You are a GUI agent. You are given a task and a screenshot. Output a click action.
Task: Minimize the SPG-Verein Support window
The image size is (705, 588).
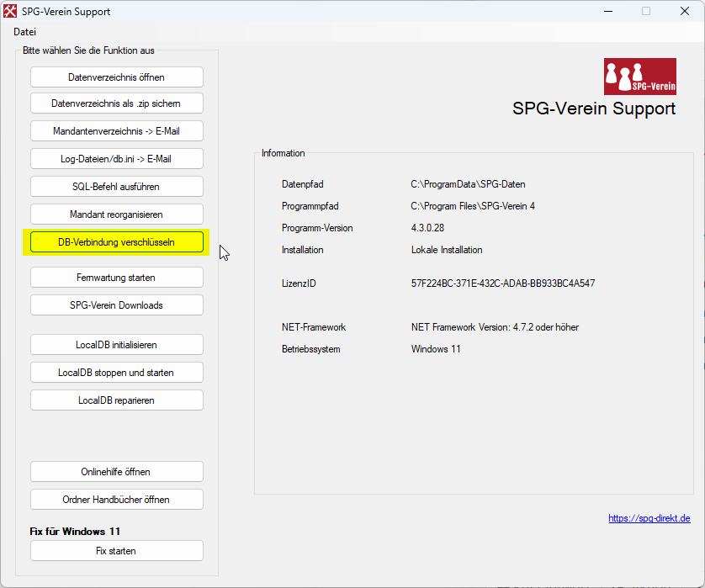[608, 11]
